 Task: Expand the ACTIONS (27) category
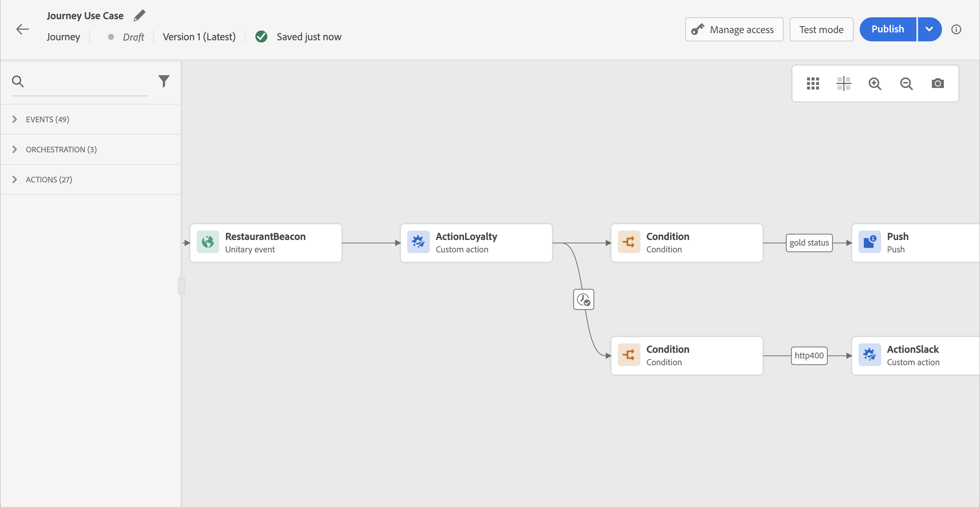[49, 180]
